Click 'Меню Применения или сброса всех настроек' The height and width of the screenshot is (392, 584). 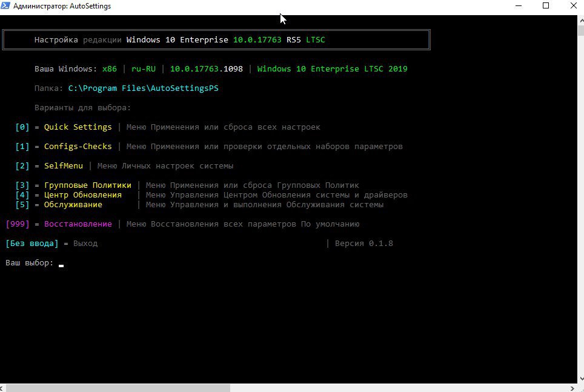(x=224, y=127)
